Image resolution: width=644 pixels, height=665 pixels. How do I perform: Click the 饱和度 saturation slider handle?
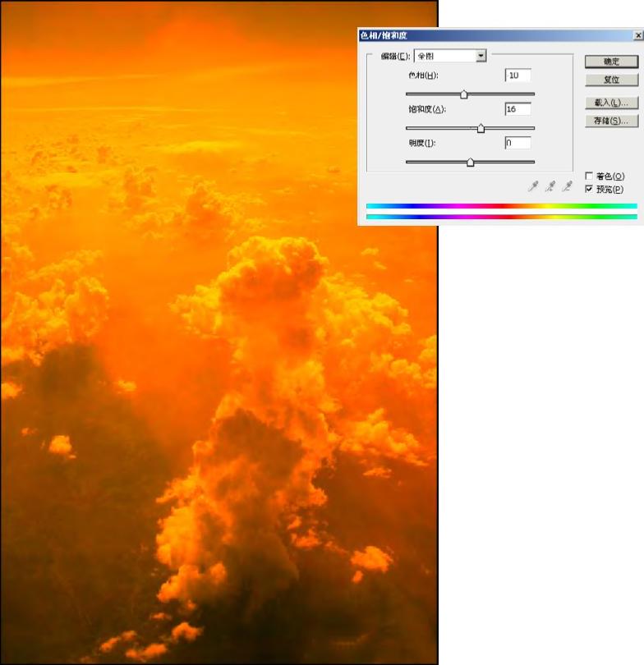pyautogui.click(x=481, y=128)
